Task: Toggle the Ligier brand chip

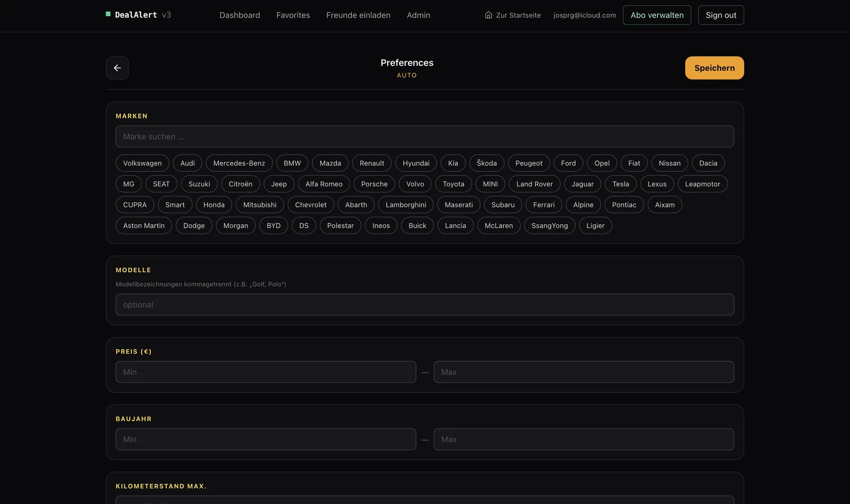Action: click(595, 226)
